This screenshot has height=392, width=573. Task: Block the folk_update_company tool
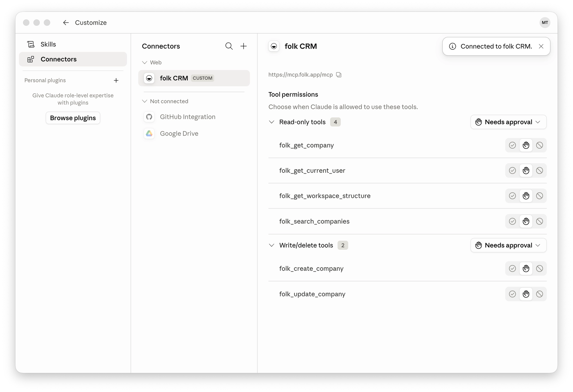(x=539, y=294)
